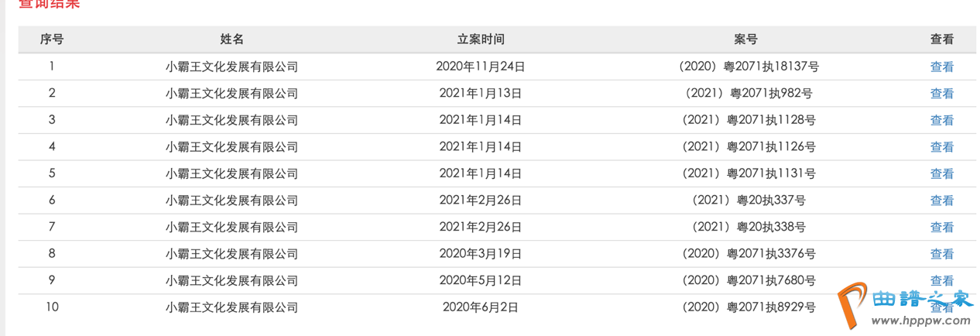Click the date 2020年6月2日 cell
The width and height of the screenshot is (980, 336).
click(481, 307)
